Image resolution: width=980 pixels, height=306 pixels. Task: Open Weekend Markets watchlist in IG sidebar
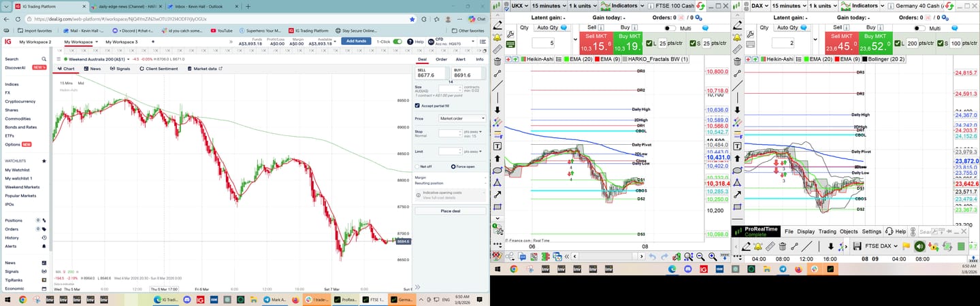[22, 187]
